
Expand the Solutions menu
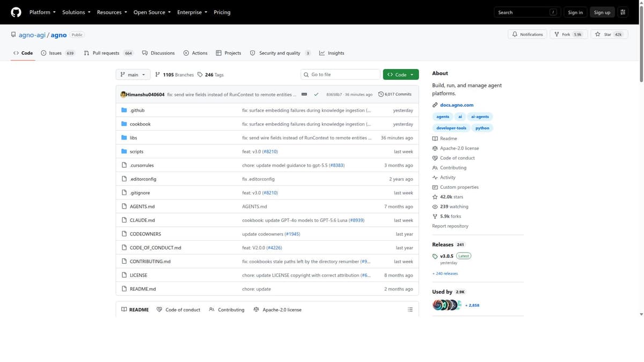[76, 12]
